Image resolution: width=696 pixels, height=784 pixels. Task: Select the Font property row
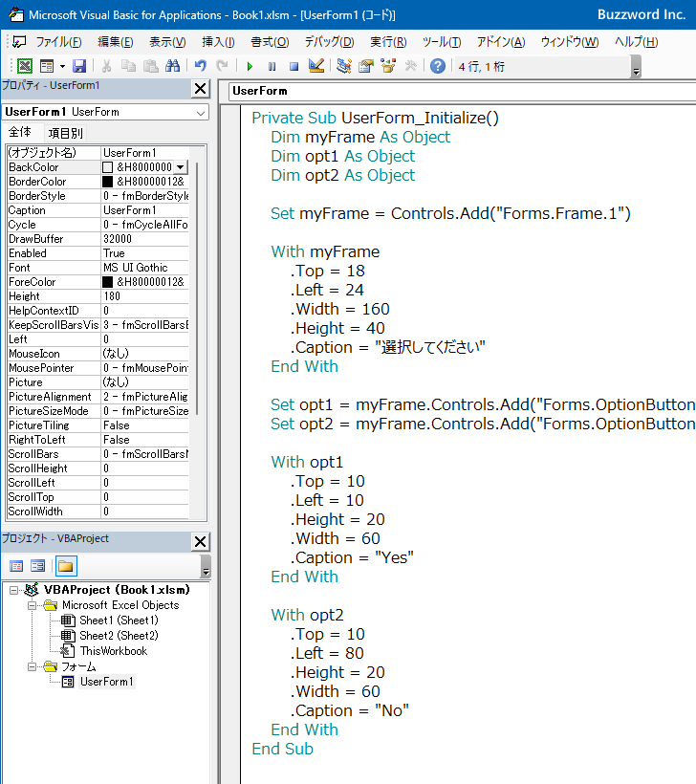click(x=98, y=268)
